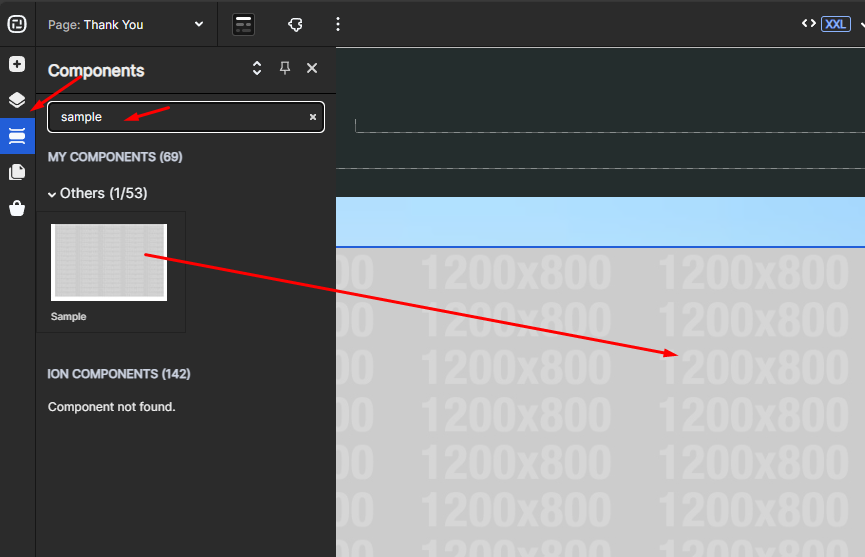Select the Sample component thumbnail
This screenshot has width=865, height=557.
(109, 262)
